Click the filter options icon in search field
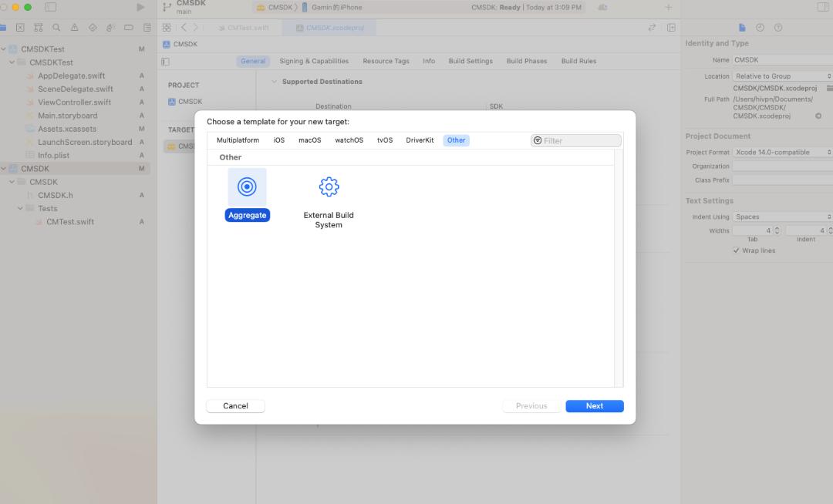This screenshot has width=833, height=504. click(538, 140)
